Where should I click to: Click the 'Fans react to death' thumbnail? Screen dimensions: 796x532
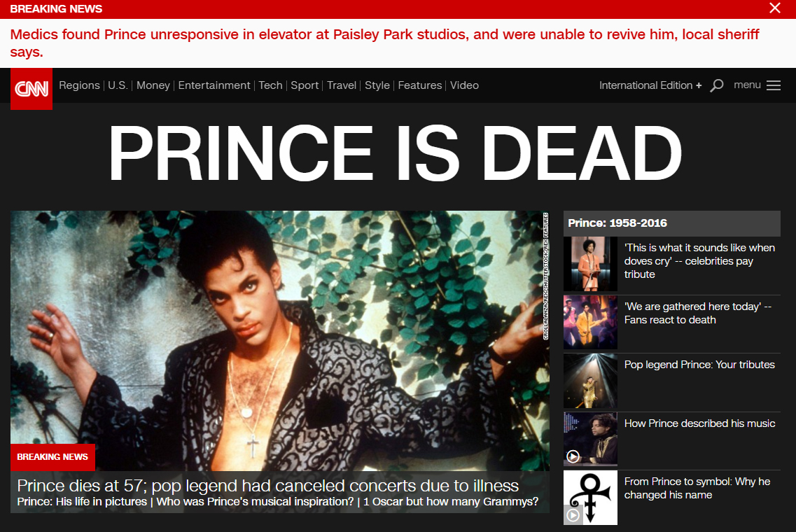coord(590,322)
